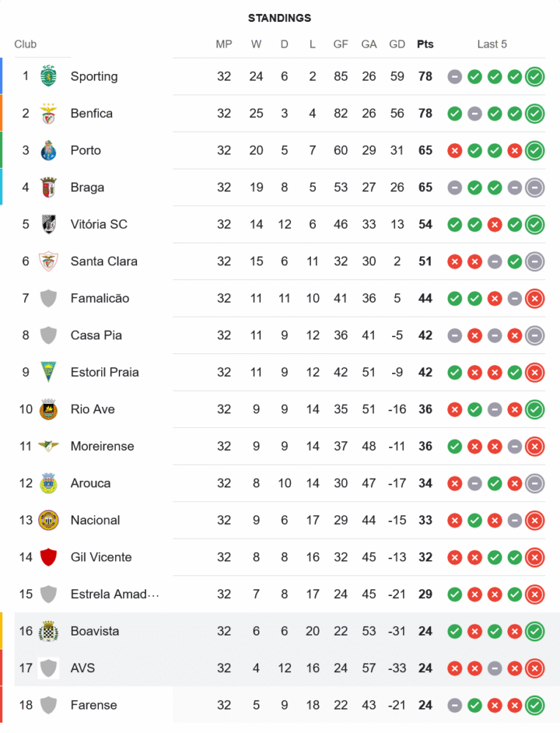Click Sporting's most recent win result icon
Image resolution: width=560 pixels, height=733 pixels.
pos(535,76)
